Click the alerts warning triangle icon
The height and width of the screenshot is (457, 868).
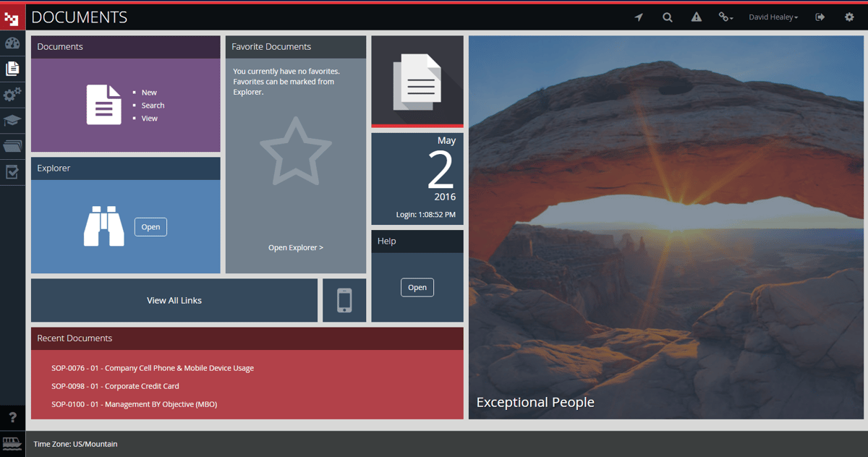696,17
